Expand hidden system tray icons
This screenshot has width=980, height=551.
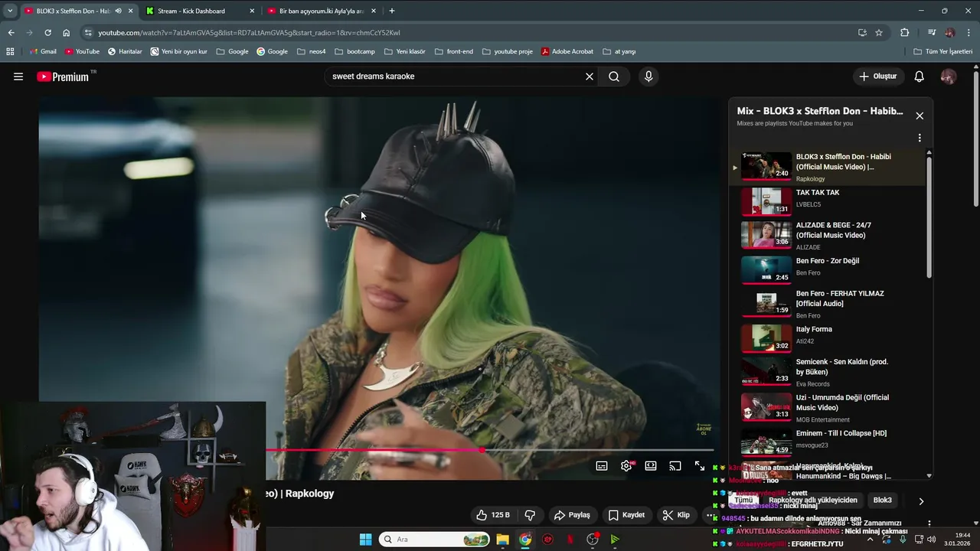pyautogui.click(x=870, y=540)
